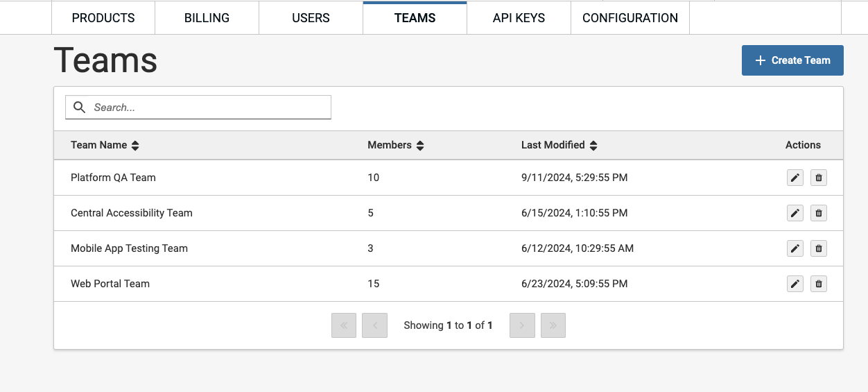This screenshot has height=392, width=868.
Task: Go to the Users tab
Action: (x=311, y=18)
